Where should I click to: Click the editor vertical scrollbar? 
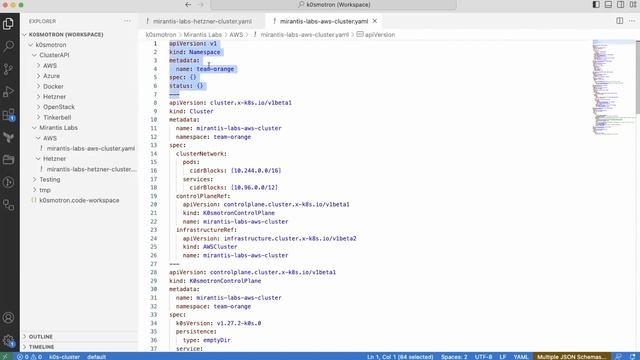click(638, 77)
